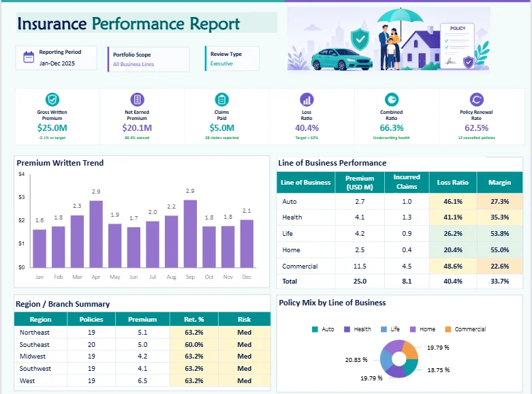
Task: Click the Claims Paid clipboard icon
Action: pos(222,100)
